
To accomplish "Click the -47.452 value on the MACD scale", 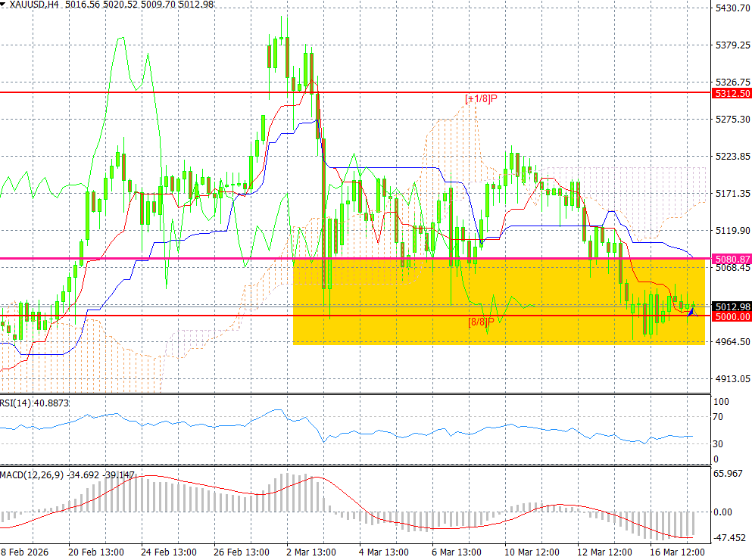I will click(x=729, y=538).
